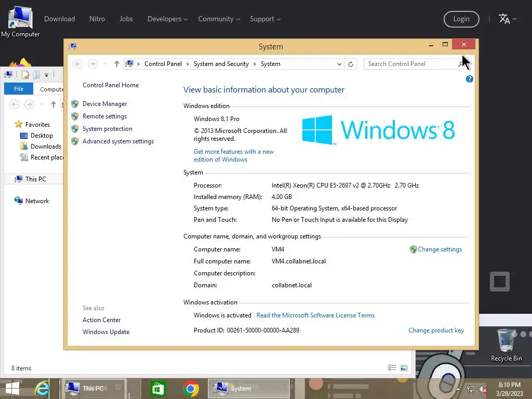
Task: Open the Windows Start button
Action: point(12,389)
